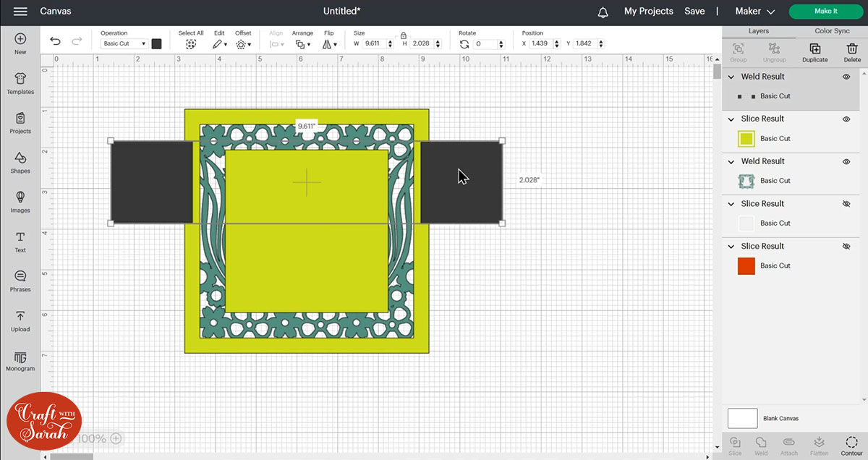This screenshot has width=868, height=460.
Task: Hide the top Weld Result layer
Action: click(846, 77)
